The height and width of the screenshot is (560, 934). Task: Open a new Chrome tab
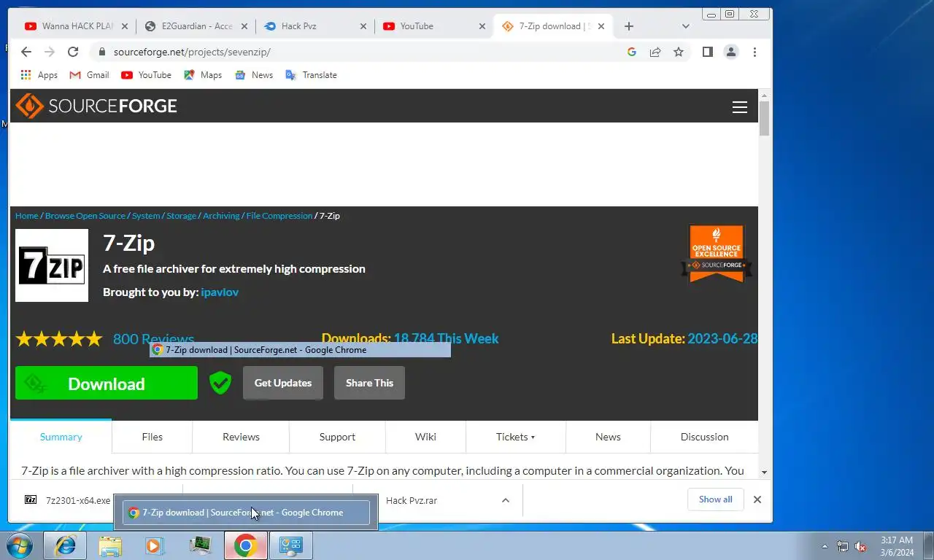coord(629,26)
